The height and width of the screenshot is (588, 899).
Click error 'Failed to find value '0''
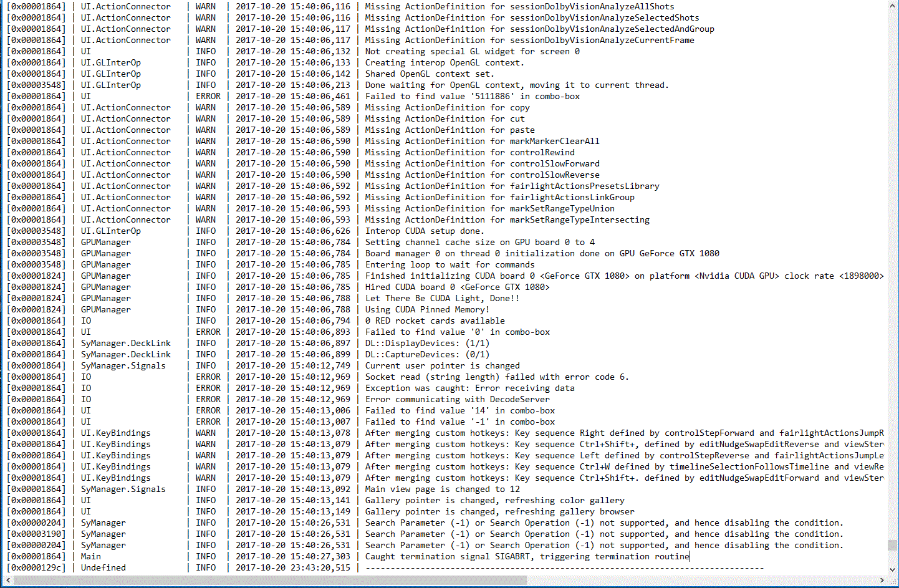(x=457, y=332)
